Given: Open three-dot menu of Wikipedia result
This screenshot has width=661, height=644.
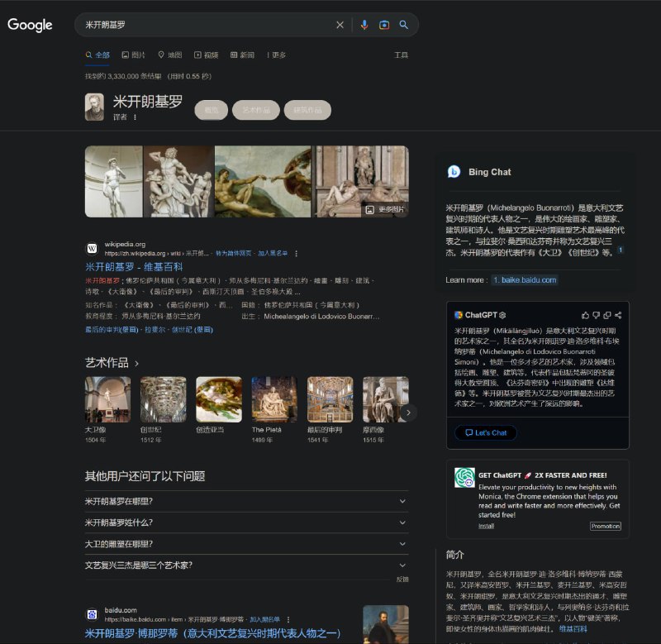Looking at the screenshot, I should 297,254.
